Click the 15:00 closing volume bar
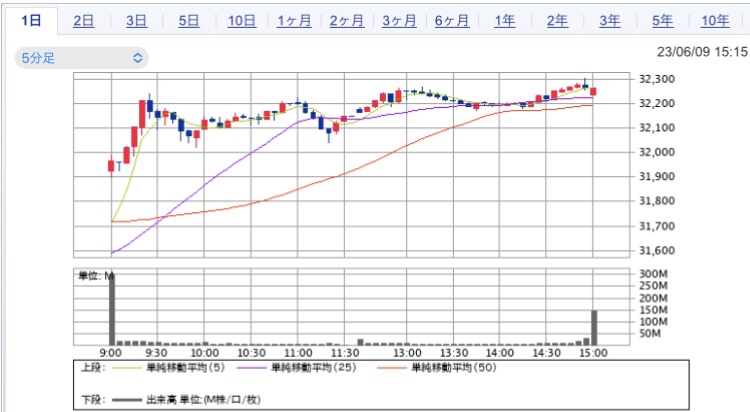750x412 pixels. (594, 328)
